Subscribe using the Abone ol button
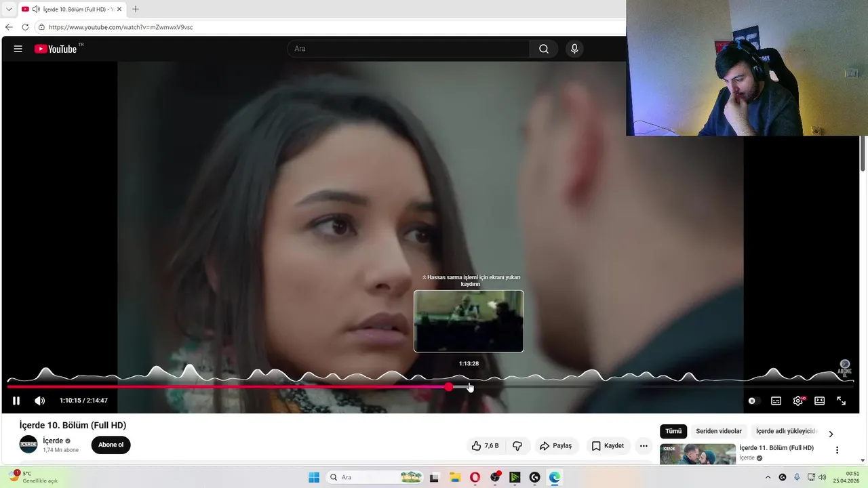 coord(111,445)
